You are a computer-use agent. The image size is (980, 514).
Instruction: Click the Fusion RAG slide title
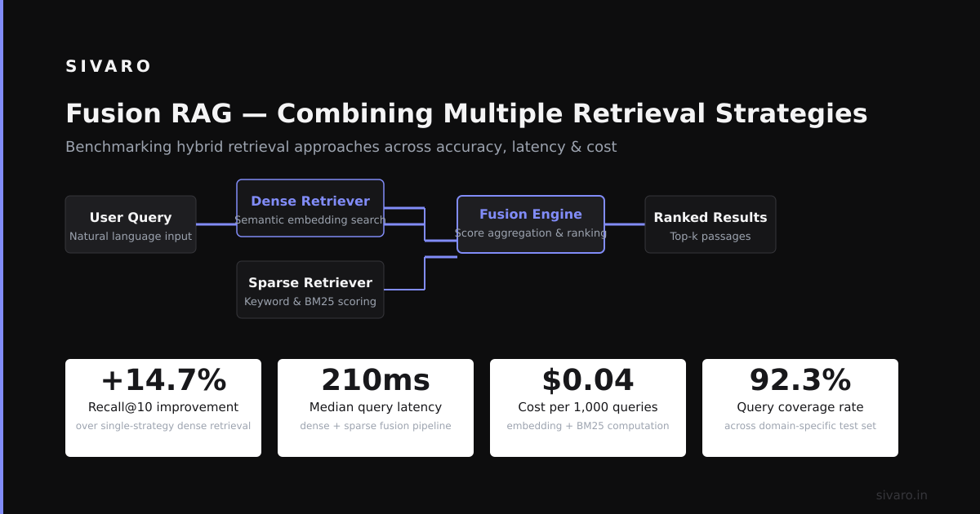466,113
